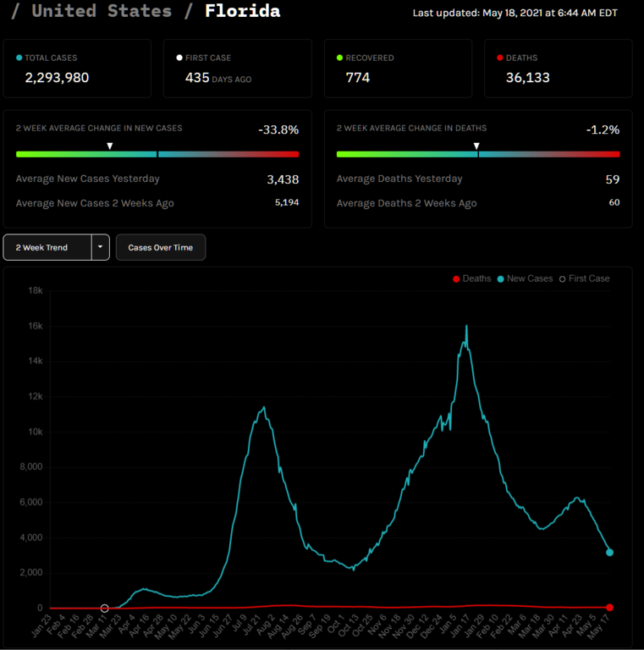Click the red deaths endpoint marker on chart

(x=609, y=608)
